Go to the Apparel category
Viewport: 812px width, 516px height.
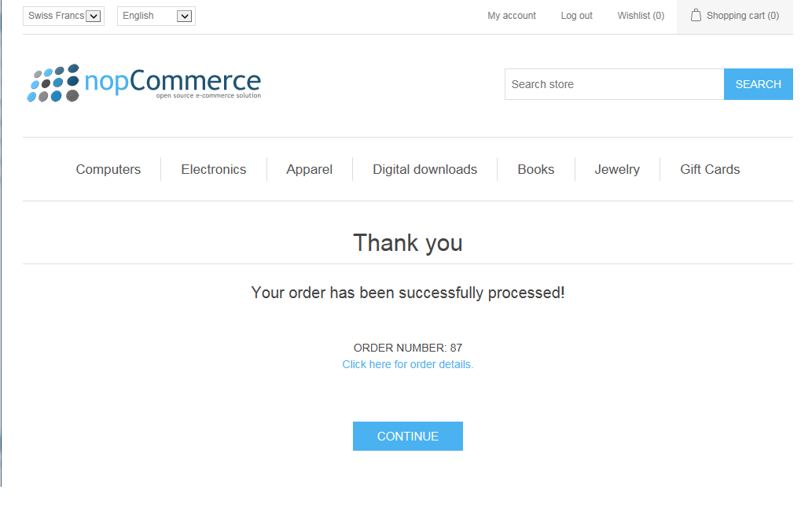(x=310, y=169)
